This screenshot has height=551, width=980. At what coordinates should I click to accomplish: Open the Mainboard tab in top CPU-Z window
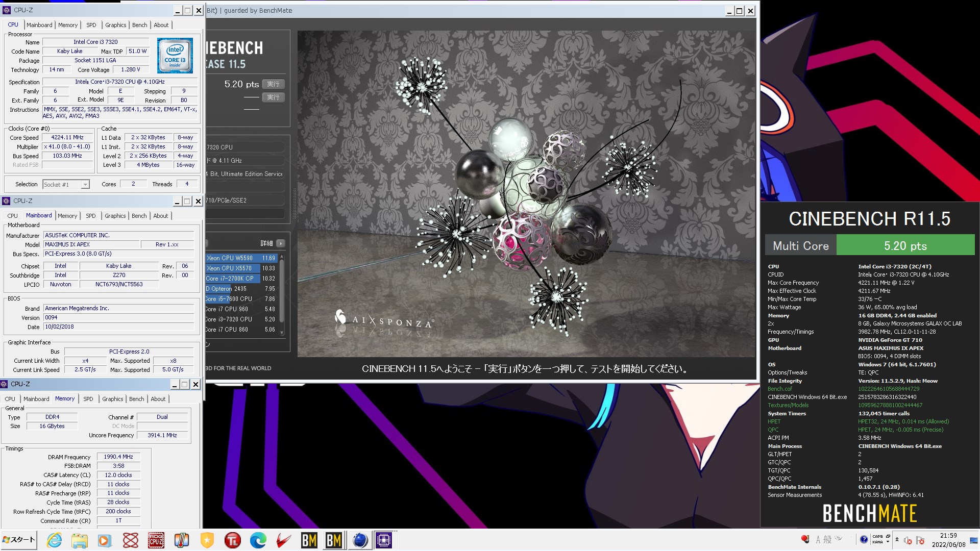39,25
